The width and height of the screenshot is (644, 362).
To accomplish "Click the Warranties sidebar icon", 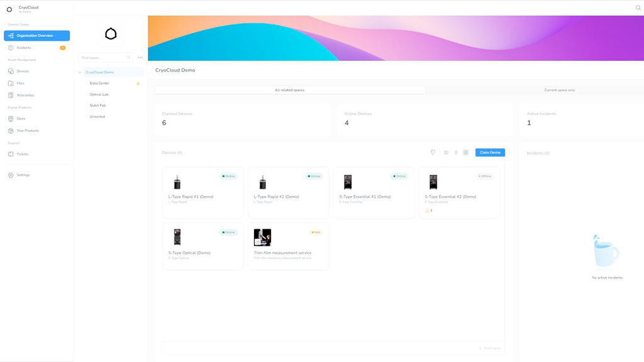I will click(11, 96).
